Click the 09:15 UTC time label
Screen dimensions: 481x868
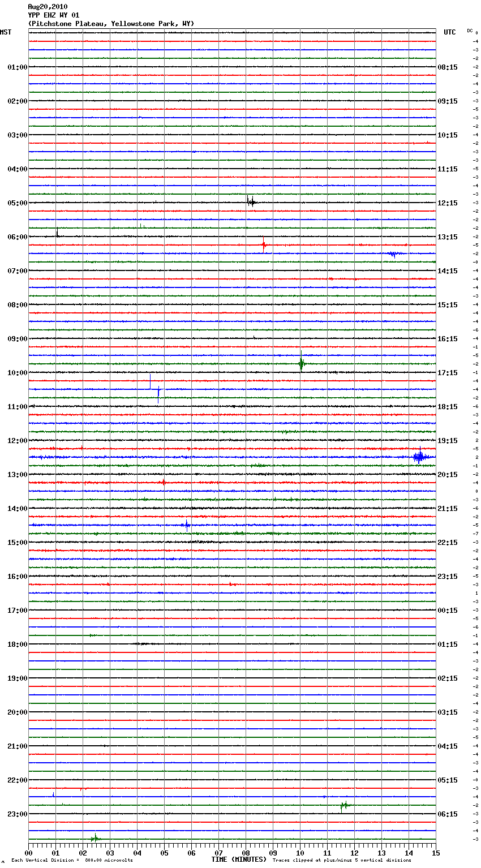(x=448, y=101)
